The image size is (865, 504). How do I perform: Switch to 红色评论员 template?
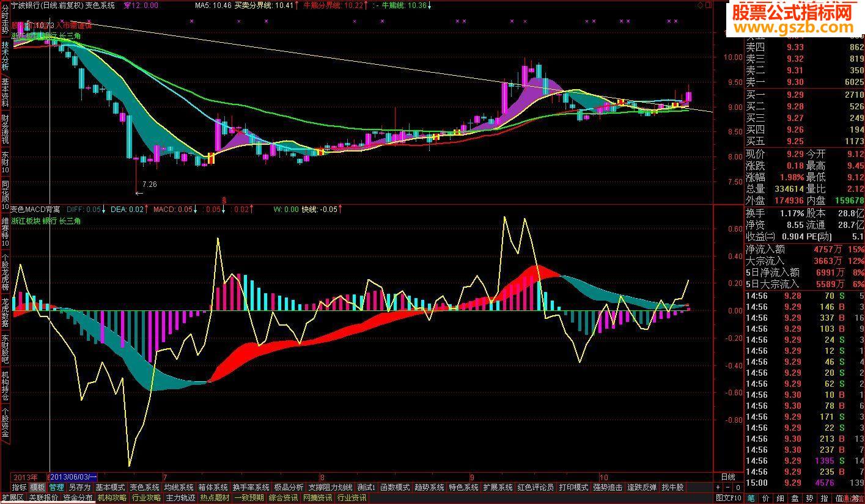coord(536,488)
